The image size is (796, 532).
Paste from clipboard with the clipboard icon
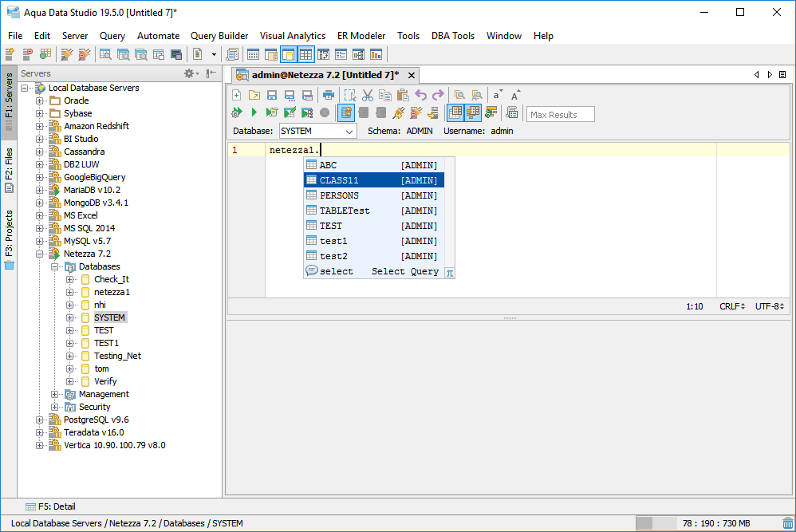tap(403, 95)
